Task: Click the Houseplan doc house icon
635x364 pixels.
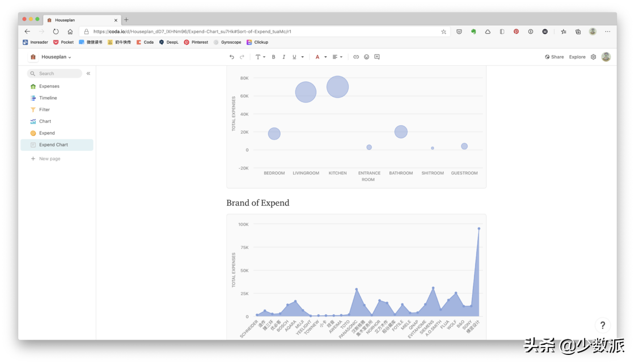Action: click(33, 57)
